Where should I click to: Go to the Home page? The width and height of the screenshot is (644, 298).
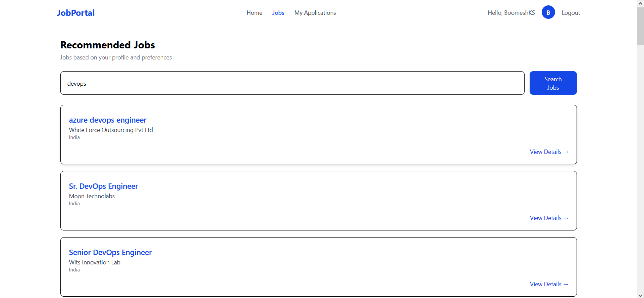pyautogui.click(x=254, y=13)
